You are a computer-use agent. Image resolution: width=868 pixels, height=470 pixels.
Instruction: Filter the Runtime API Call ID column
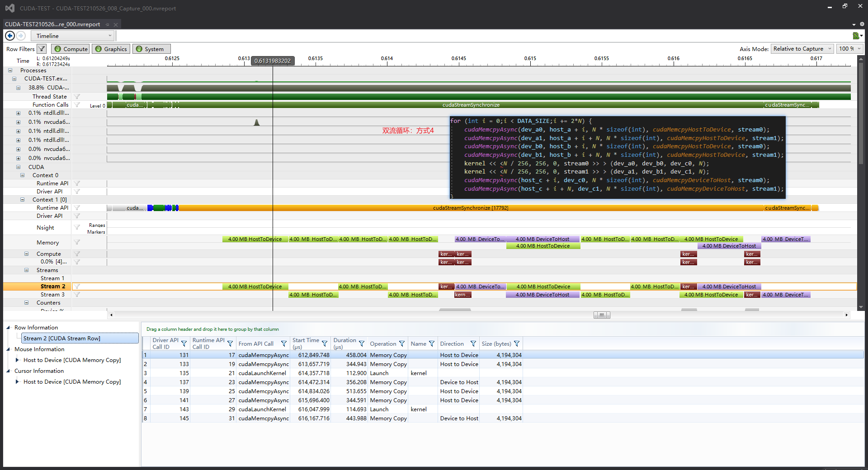(230, 343)
